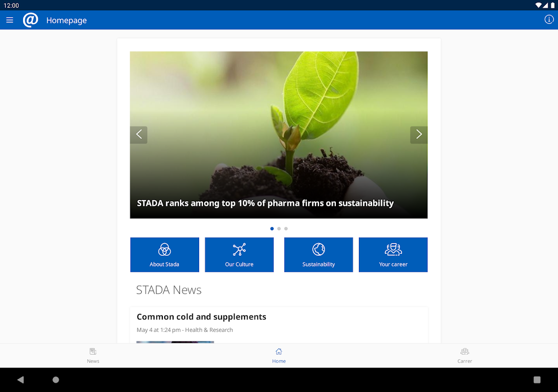Select the first carousel indicator dot
Screen dimensions: 558x392
[272, 229]
